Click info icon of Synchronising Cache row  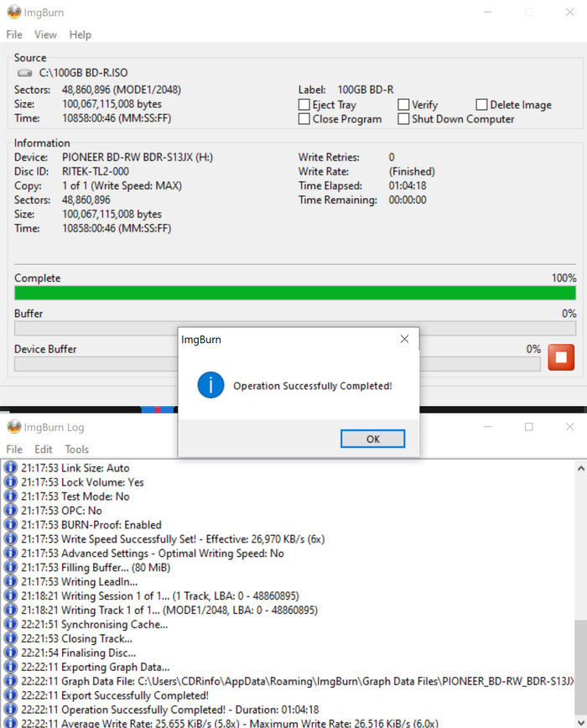10,624
